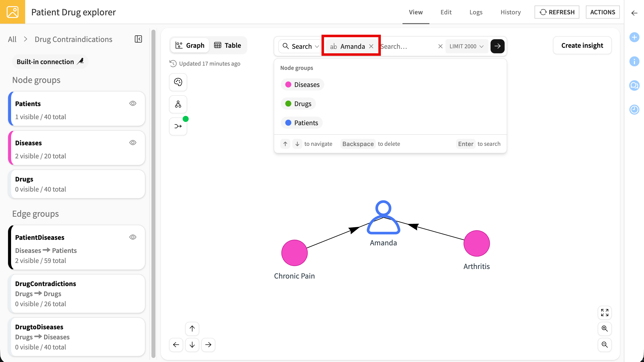The image size is (644, 362).
Task: Toggle visibility of PatientDiseases edge group
Action: click(x=133, y=237)
